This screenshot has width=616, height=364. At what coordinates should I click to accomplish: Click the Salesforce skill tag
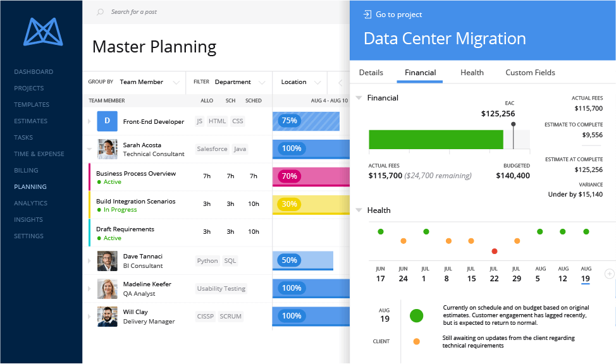point(212,149)
